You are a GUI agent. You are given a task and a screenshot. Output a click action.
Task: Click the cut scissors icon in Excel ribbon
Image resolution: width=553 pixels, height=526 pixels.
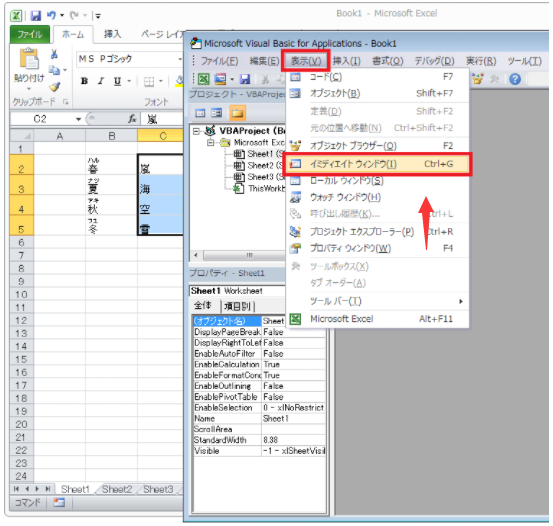pos(54,54)
